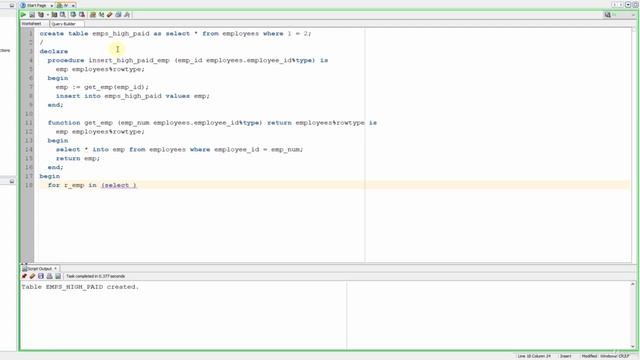This screenshot has width=640, height=360.
Task: Click the Autotrace toolbar icon
Action: [x=54, y=15]
